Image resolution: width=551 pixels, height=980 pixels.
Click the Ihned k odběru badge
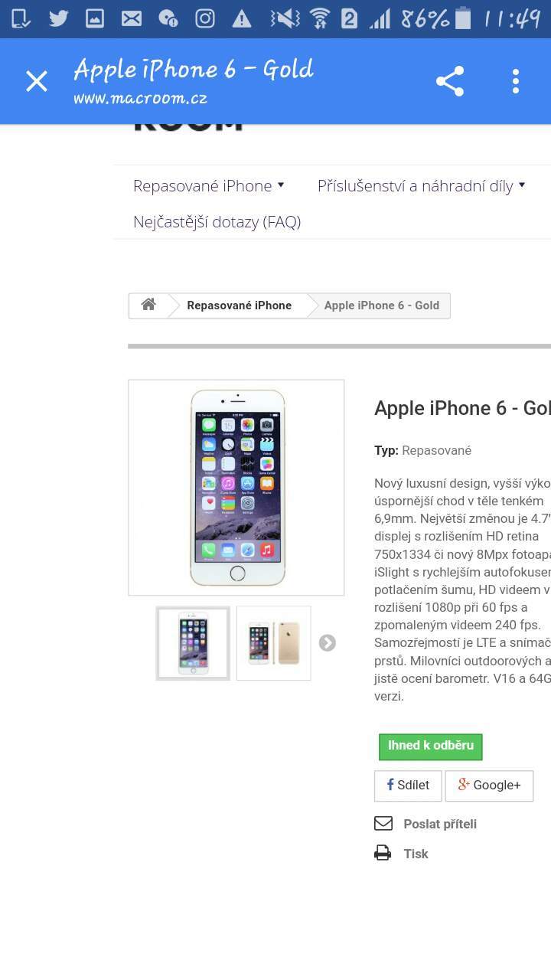[431, 746]
